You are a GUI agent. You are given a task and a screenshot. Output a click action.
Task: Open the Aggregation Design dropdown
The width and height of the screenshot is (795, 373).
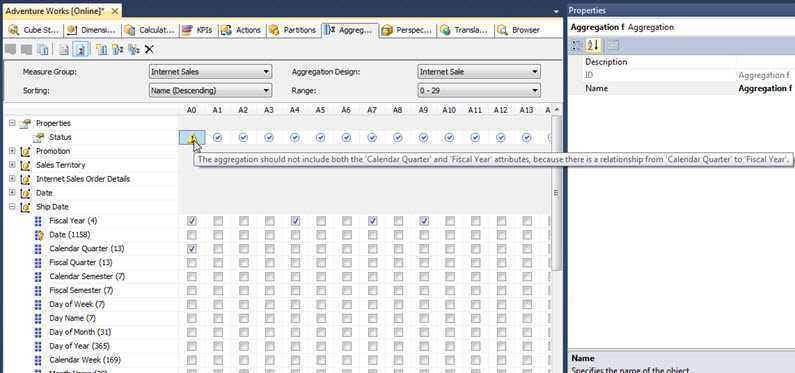click(x=534, y=72)
